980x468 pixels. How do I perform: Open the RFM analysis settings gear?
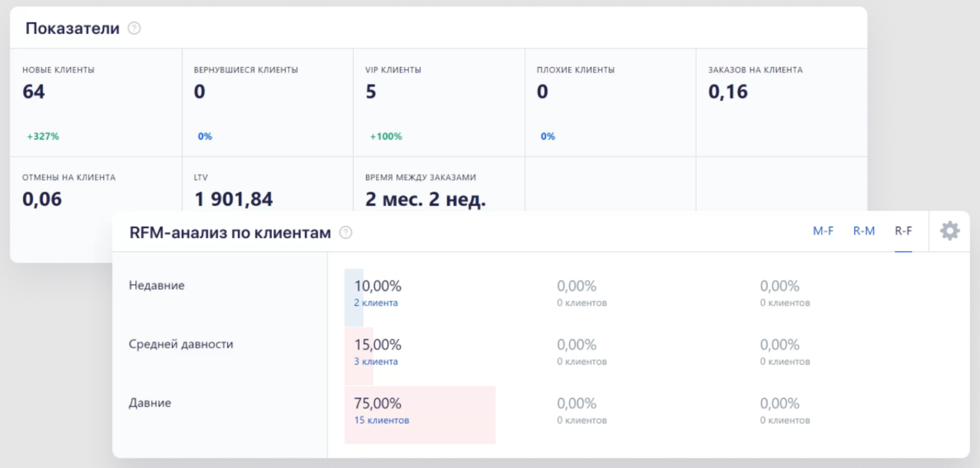949,231
